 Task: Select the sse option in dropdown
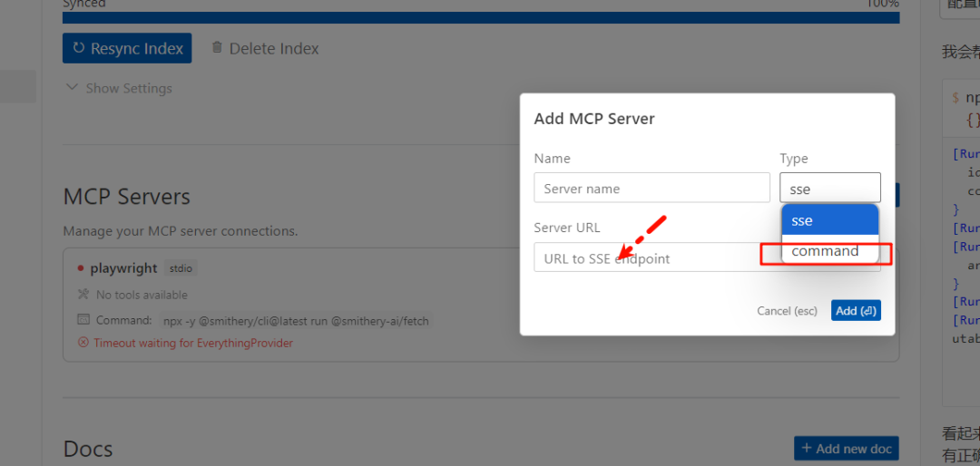tap(830, 220)
